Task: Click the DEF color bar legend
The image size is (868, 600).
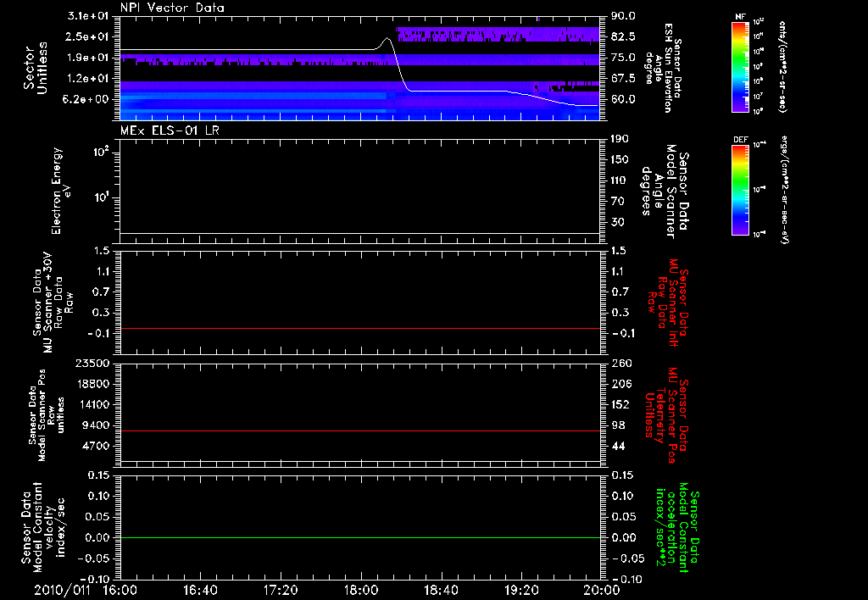Action: [740, 190]
